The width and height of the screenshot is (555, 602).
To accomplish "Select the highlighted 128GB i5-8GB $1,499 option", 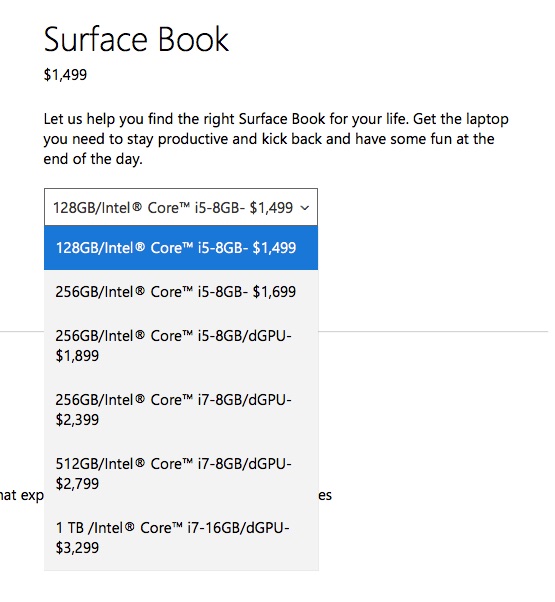I will tap(181, 248).
